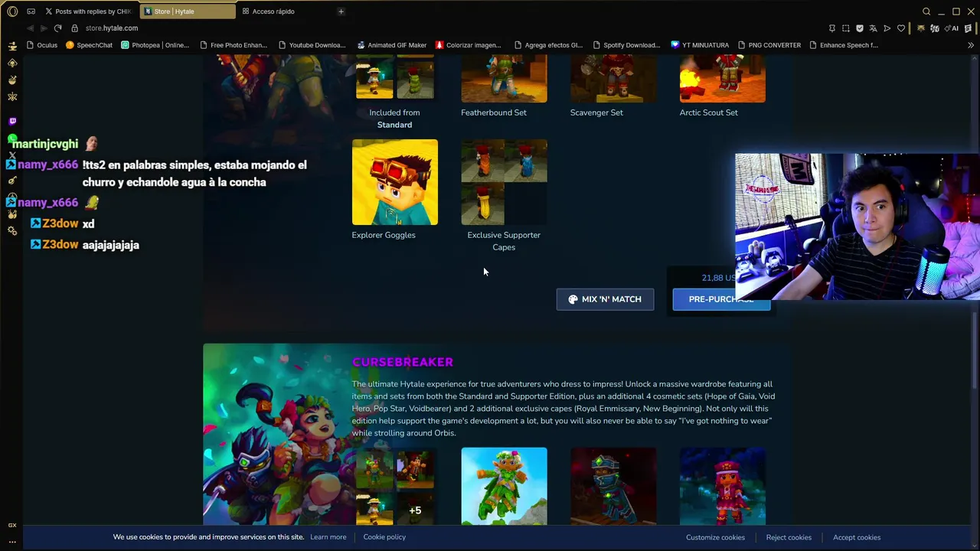Open the Youtube Downloader bookmark

(312, 45)
